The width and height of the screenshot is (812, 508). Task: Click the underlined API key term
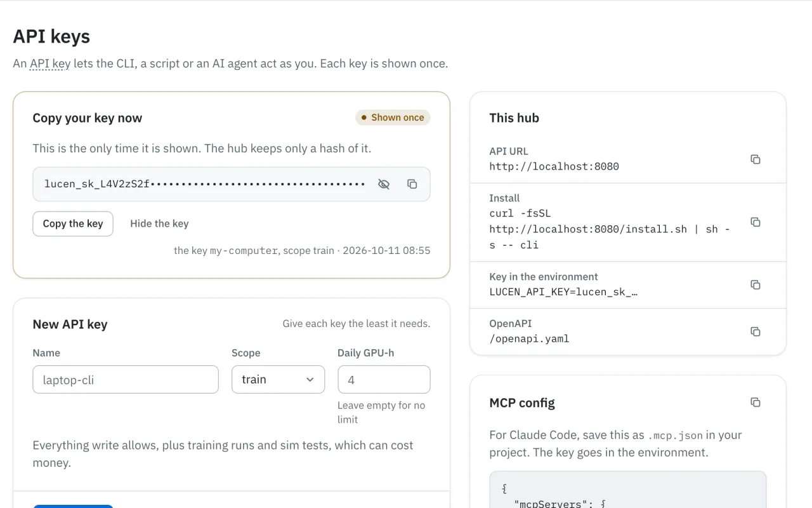pyautogui.click(x=50, y=63)
